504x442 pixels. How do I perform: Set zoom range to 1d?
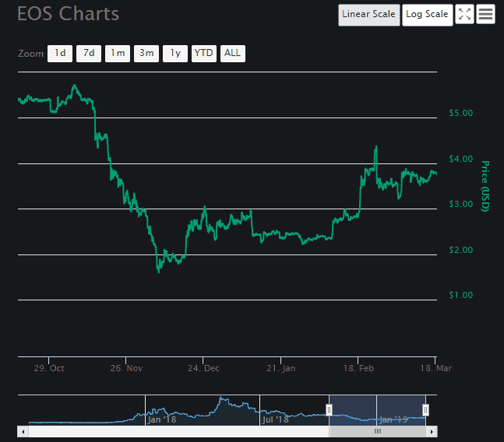[x=60, y=53]
